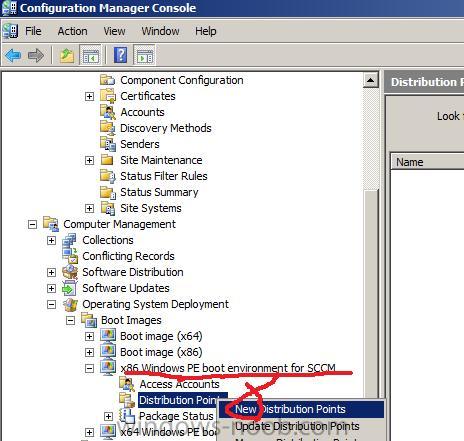The width and height of the screenshot is (464, 441).
Task: Open the Action menu
Action: point(72,31)
